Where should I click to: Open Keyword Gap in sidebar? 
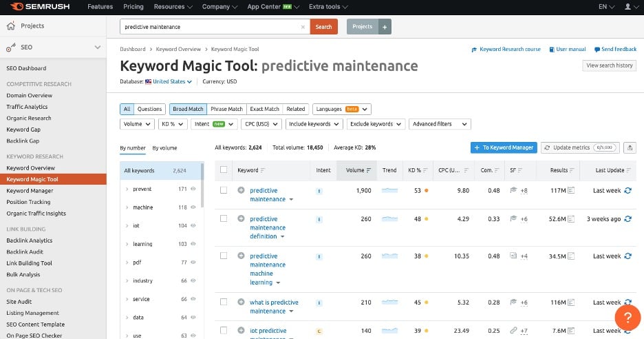pyautogui.click(x=23, y=129)
